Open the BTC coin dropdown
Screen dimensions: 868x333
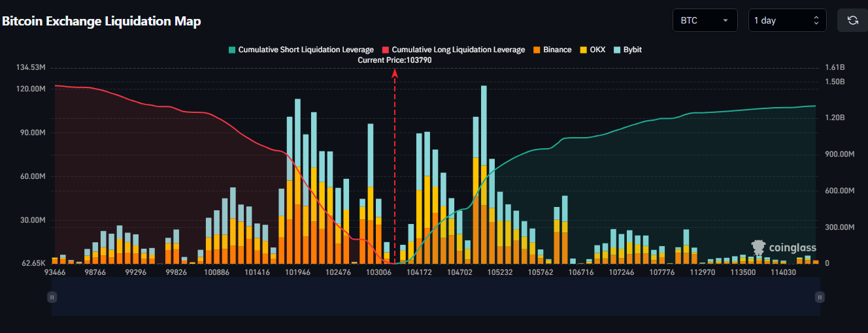click(x=705, y=20)
